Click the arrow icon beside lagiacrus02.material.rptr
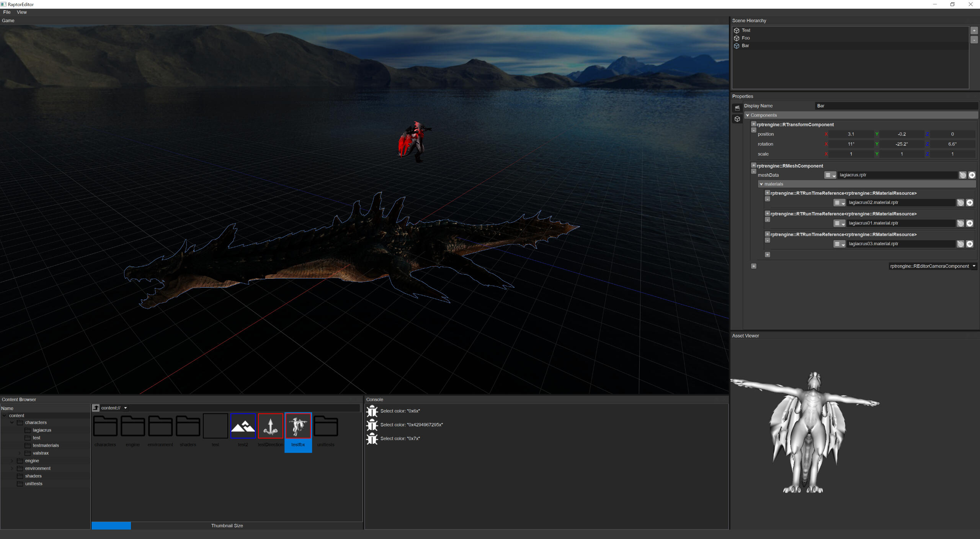The image size is (980, 539). [x=970, y=203]
